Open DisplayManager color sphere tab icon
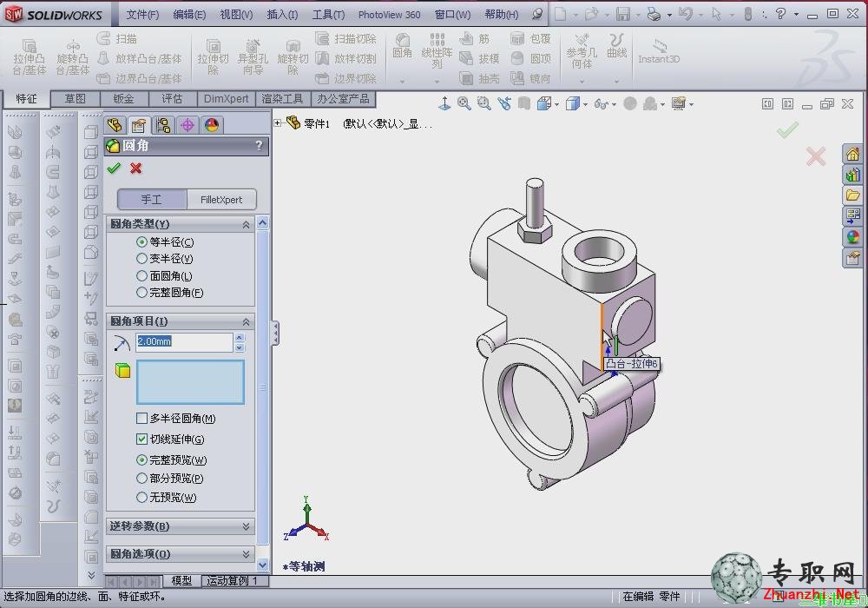The height and width of the screenshot is (608, 868). coord(212,125)
